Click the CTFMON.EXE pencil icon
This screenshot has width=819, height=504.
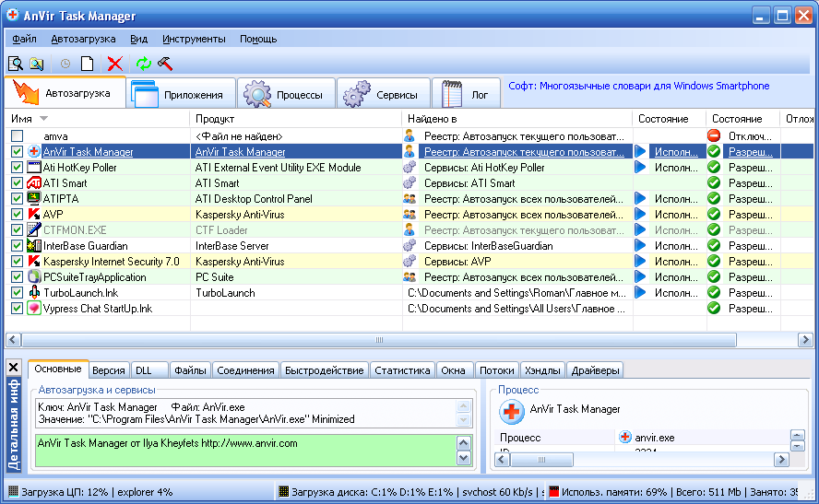click(34, 229)
